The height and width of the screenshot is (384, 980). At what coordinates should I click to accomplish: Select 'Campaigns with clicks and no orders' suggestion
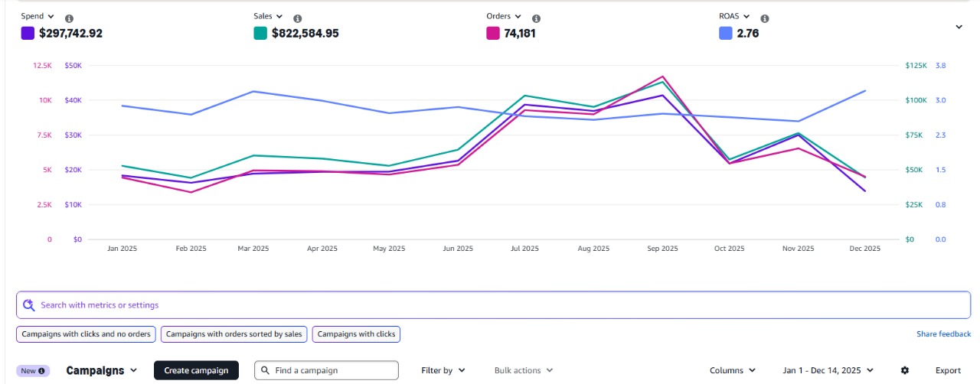86,334
